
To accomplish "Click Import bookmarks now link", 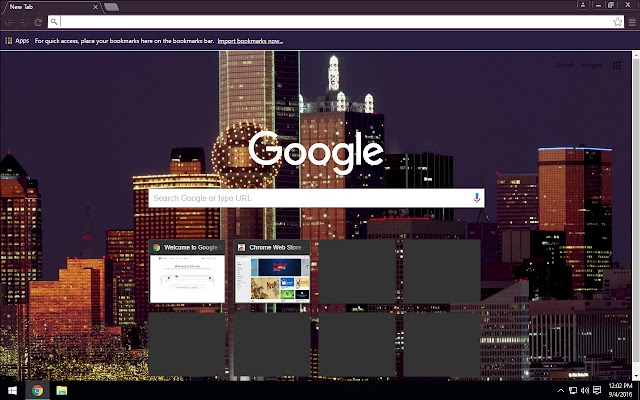I will [250, 41].
